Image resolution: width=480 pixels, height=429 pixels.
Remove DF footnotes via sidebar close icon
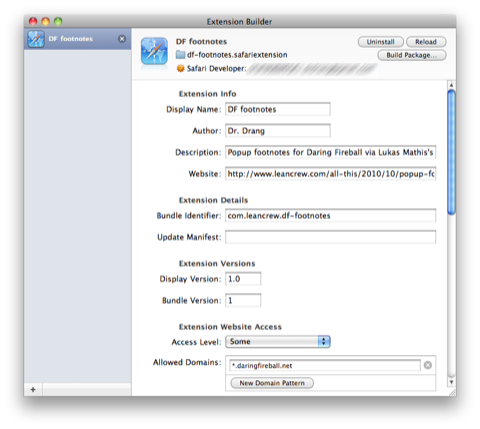tap(122, 39)
